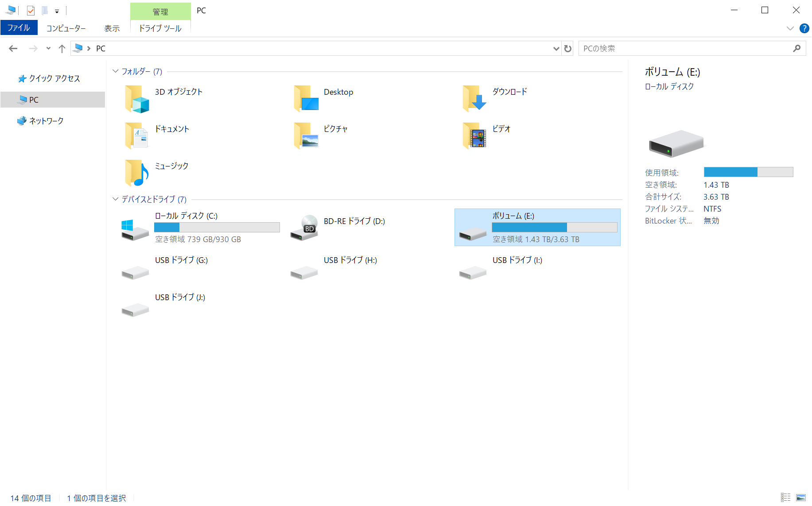
Task: Click the search magnifier icon
Action: pyautogui.click(x=797, y=48)
